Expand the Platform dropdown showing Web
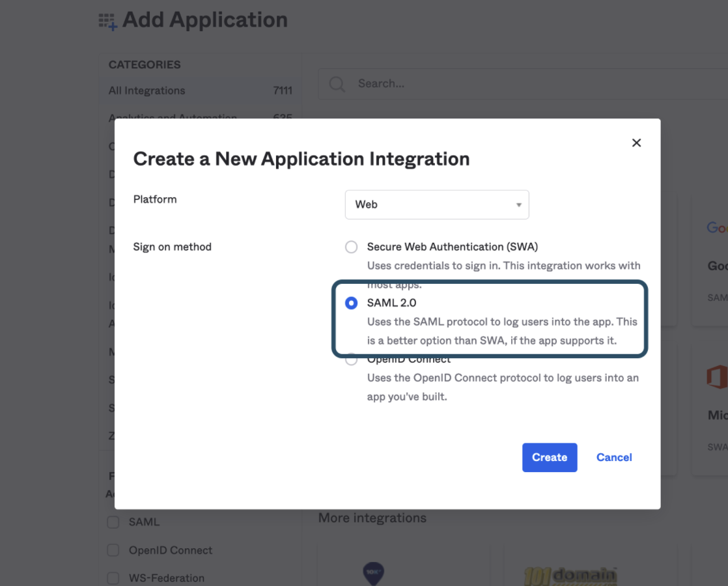The width and height of the screenshot is (728, 586). click(x=437, y=204)
